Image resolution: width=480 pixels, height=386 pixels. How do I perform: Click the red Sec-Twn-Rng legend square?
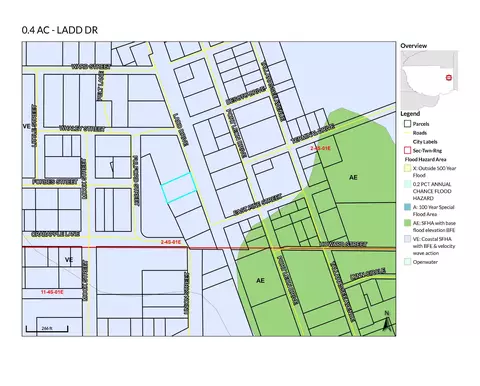(x=407, y=150)
